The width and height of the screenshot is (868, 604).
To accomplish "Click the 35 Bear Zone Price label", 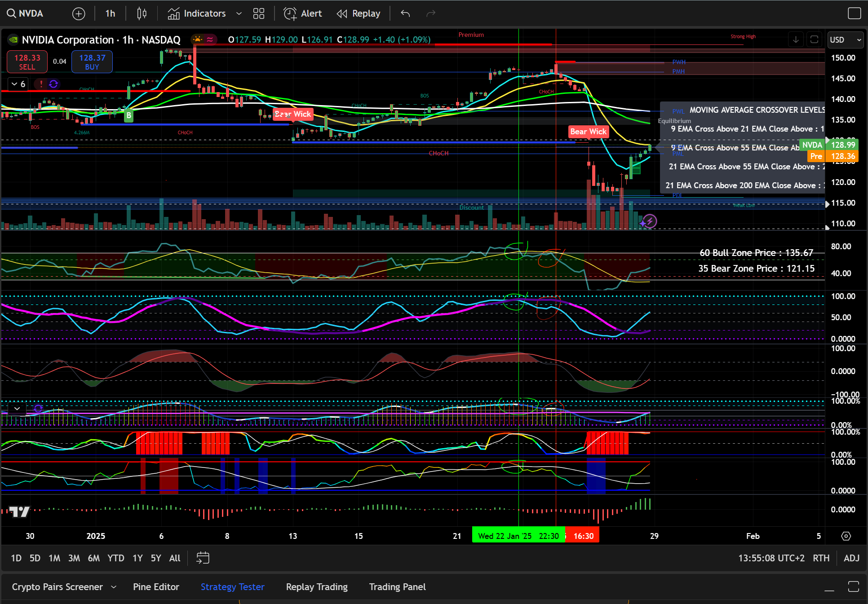I will click(x=756, y=269).
